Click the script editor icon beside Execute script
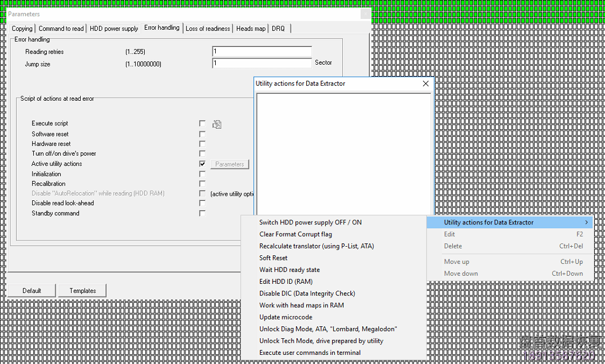Image resolution: width=605 pixels, height=364 pixels. click(x=216, y=124)
